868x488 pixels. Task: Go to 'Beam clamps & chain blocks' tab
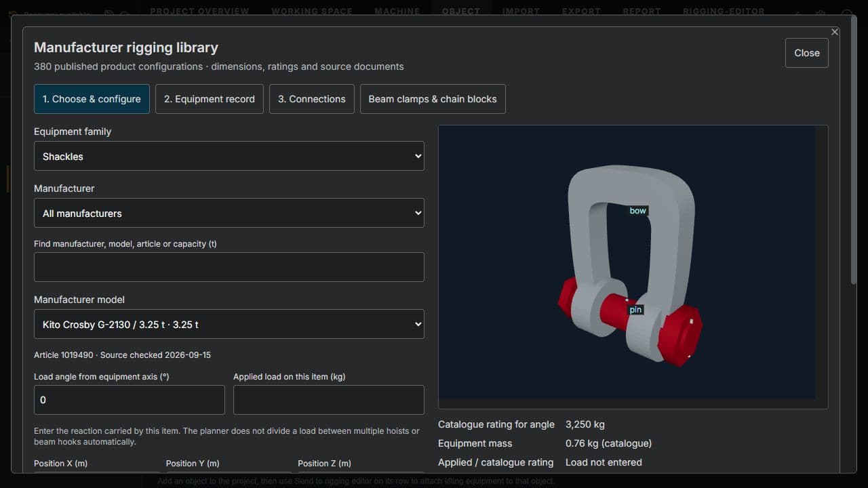click(x=433, y=99)
